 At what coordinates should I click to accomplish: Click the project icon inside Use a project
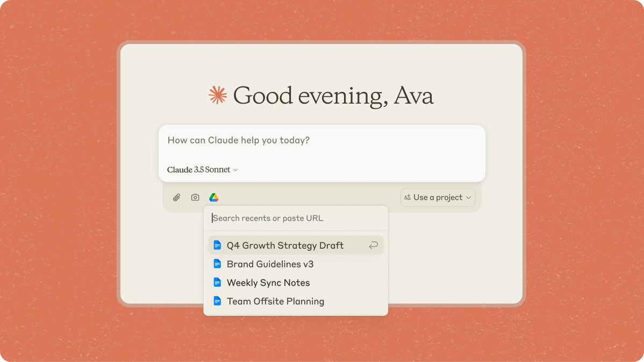pyautogui.click(x=407, y=198)
